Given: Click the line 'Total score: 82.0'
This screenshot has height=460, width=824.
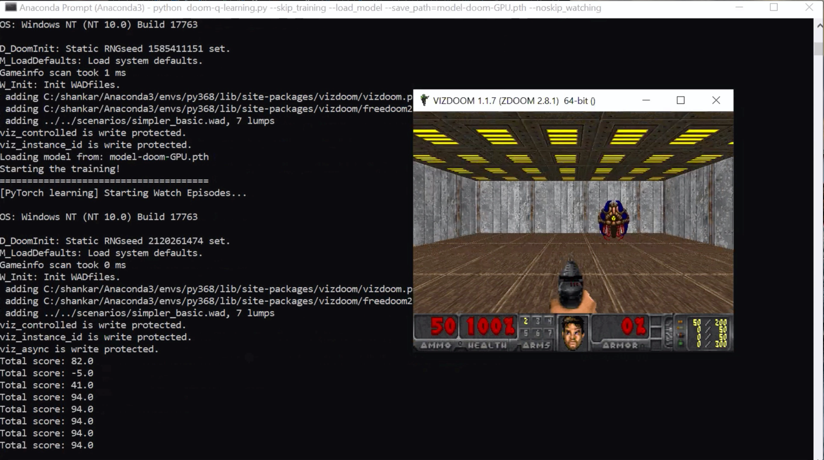Looking at the screenshot, I should [47, 361].
